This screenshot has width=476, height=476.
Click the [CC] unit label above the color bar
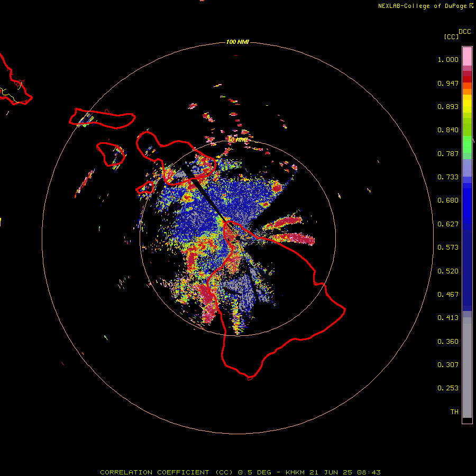(x=451, y=36)
